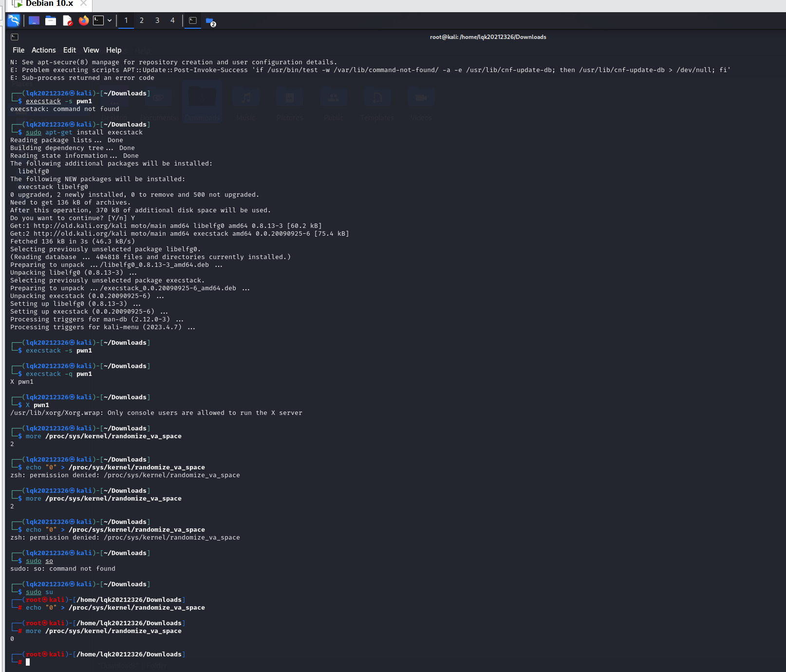Viewport: 786px width, 672px height.
Task: Click 'Do you want to continue? [Y/n] Y'
Action: point(73,218)
